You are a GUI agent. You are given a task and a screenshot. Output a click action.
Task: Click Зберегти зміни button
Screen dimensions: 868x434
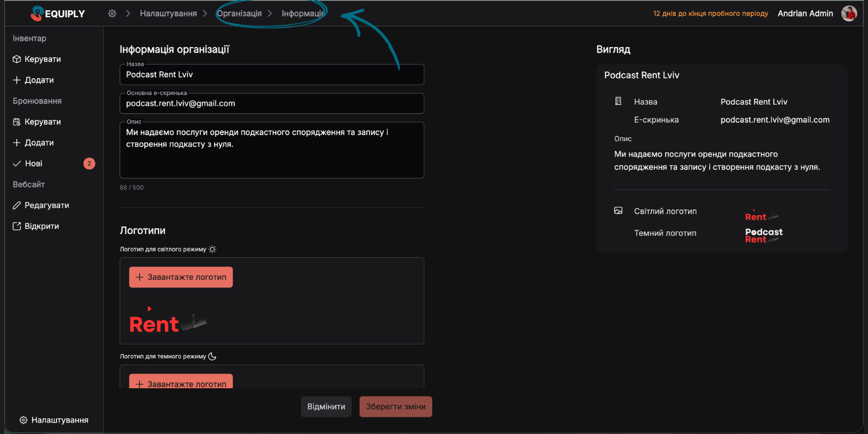396,407
